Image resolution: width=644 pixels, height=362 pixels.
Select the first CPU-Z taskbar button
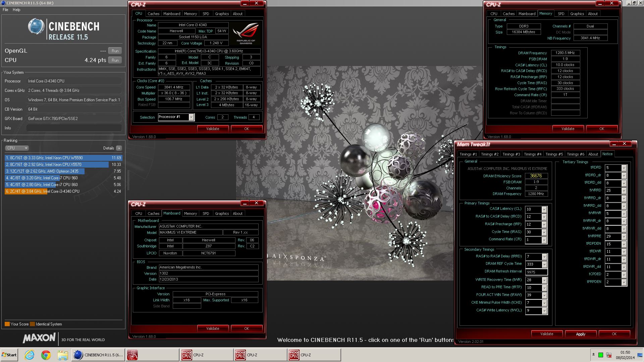(x=207, y=355)
